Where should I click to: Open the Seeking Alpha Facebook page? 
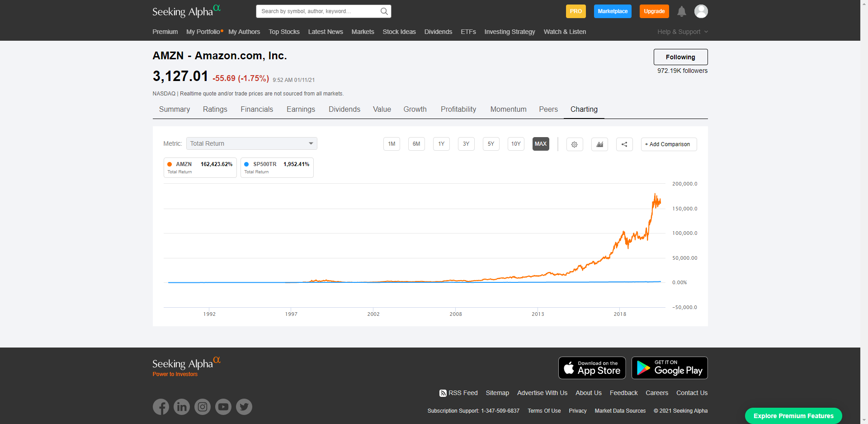161,407
